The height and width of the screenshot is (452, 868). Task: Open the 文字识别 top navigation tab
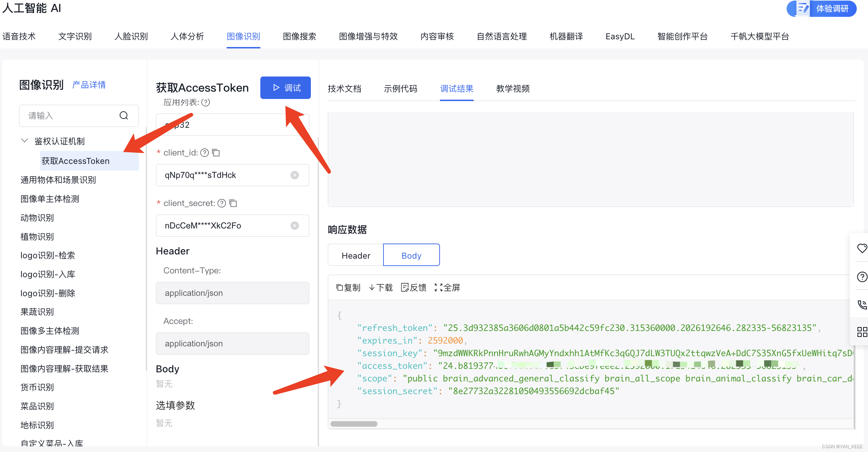click(75, 36)
